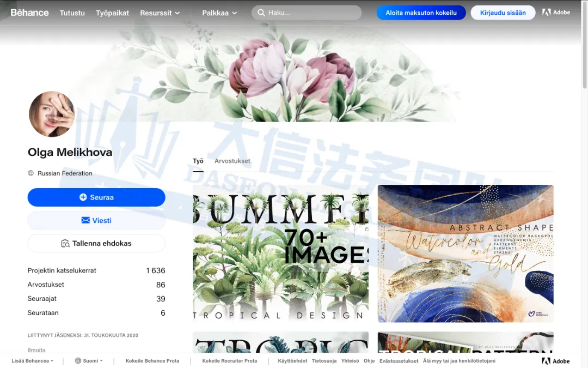Click Olga Melikhova's profile avatar
This screenshot has width=588, height=368.
point(52,114)
